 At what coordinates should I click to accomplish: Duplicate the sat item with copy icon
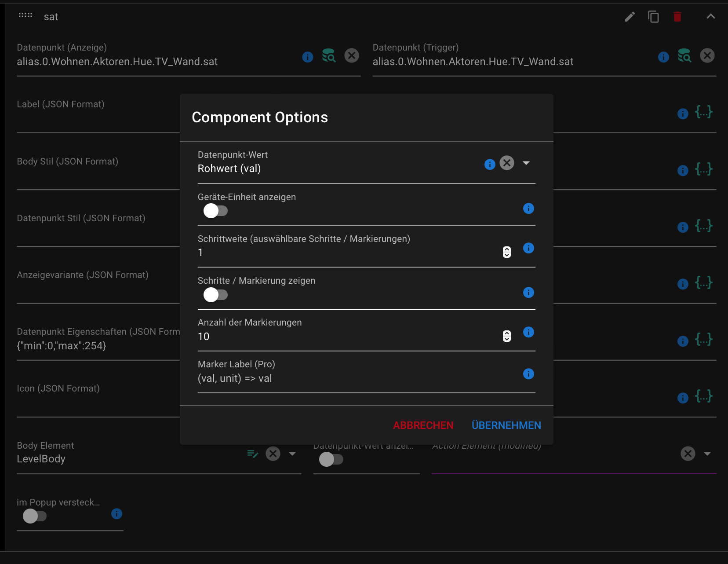(653, 17)
